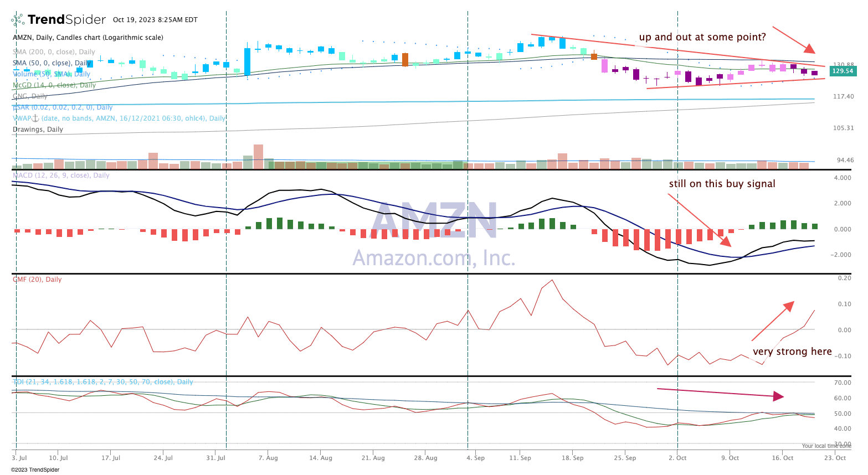868x475 pixels.
Task: Select the 130.88 price axis label
Action: [x=843, y=64]
